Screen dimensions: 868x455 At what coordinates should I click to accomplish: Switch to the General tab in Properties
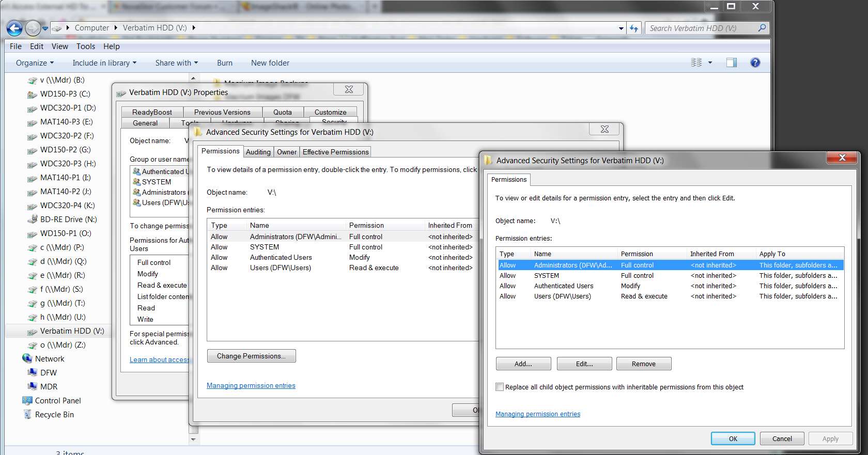(145, 123)
